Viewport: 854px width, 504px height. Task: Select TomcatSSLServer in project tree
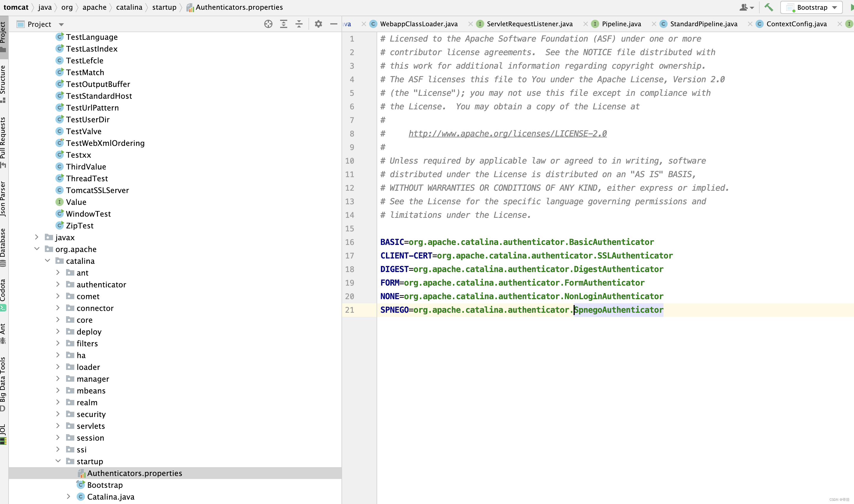coord(97,190)
